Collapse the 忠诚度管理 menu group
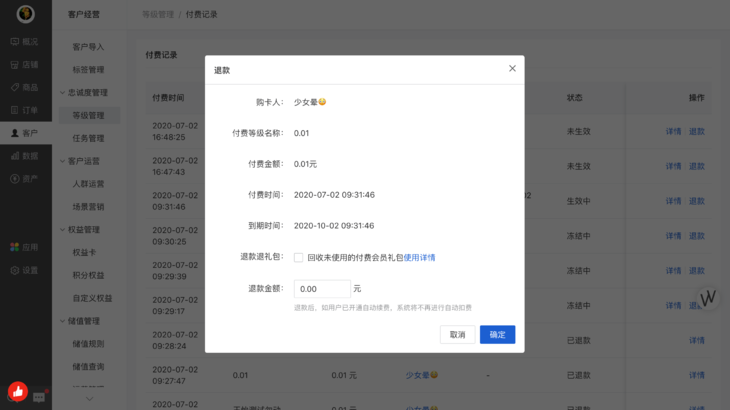730x410 pixels. point(63,93)
